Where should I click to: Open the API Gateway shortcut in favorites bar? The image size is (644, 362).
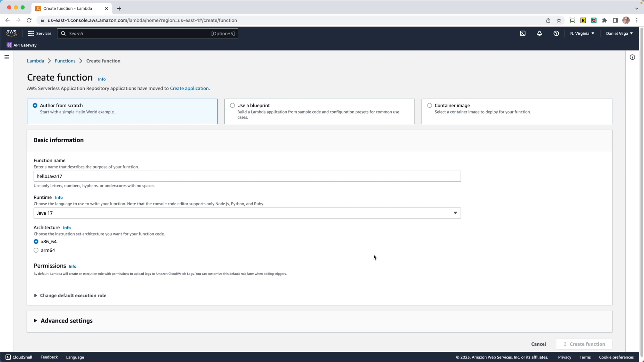(x=22, y=45)
